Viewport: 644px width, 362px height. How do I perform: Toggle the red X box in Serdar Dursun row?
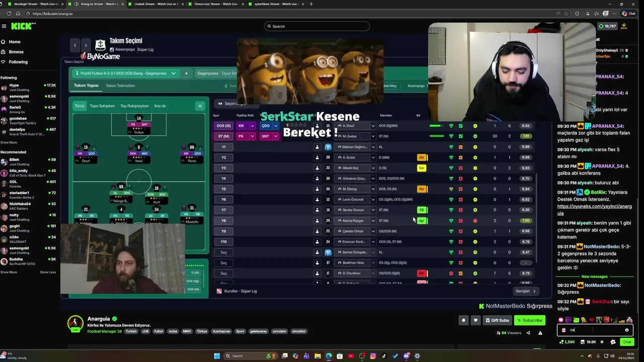[460, 210]
